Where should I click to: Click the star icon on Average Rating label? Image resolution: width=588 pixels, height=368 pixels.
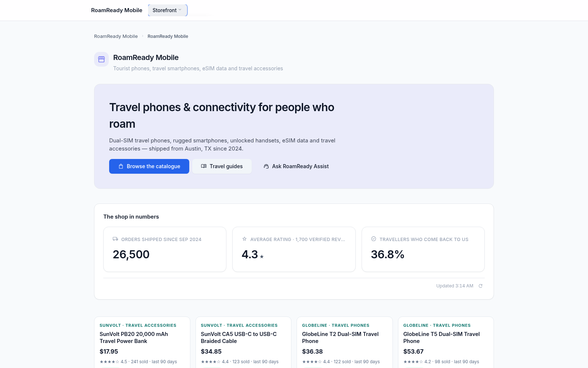pyautogui.click(x=244, y=239)
